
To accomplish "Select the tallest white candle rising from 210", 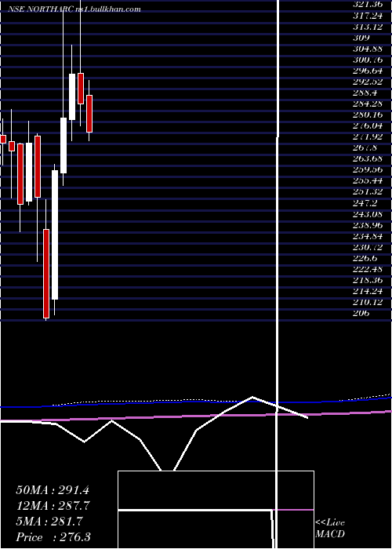I will (x=55, y=235).
